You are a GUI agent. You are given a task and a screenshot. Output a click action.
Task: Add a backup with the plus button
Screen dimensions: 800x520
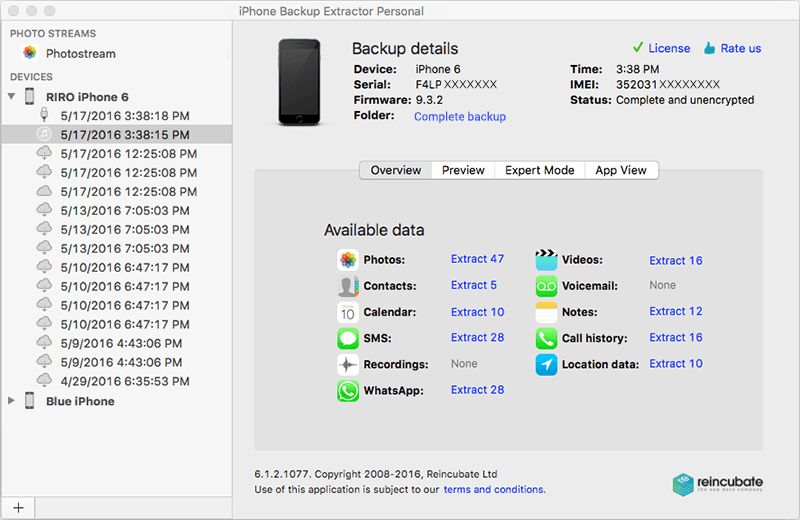click(18, 508)
